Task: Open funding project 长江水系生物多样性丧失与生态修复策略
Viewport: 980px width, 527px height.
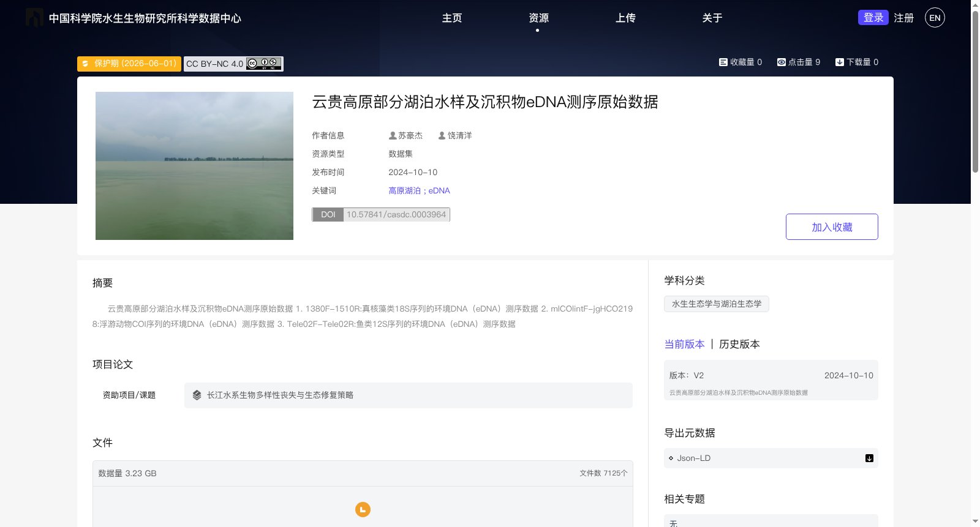Action: [409, 395]
